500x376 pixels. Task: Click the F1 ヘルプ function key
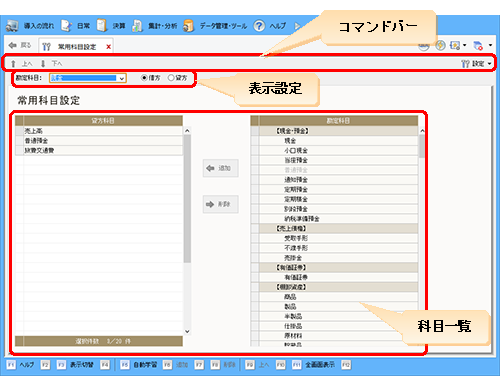click(20, 365)
